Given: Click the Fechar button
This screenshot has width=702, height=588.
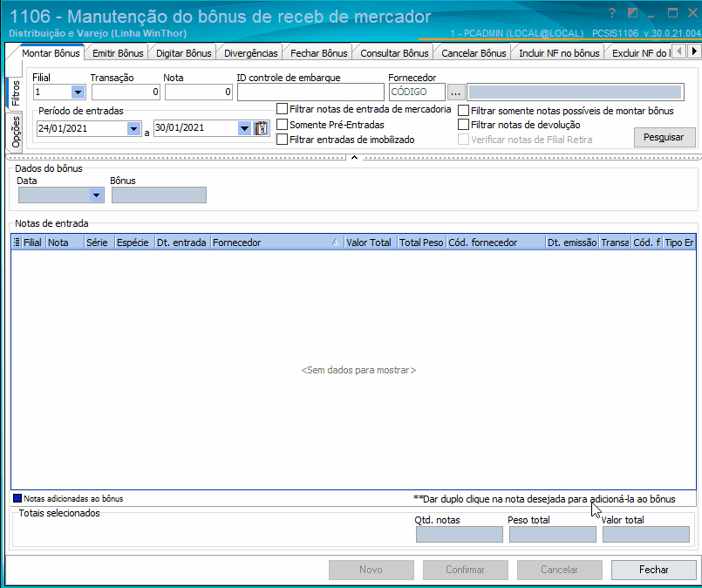Looking at the screenshot, I should [x=653, y=570].
